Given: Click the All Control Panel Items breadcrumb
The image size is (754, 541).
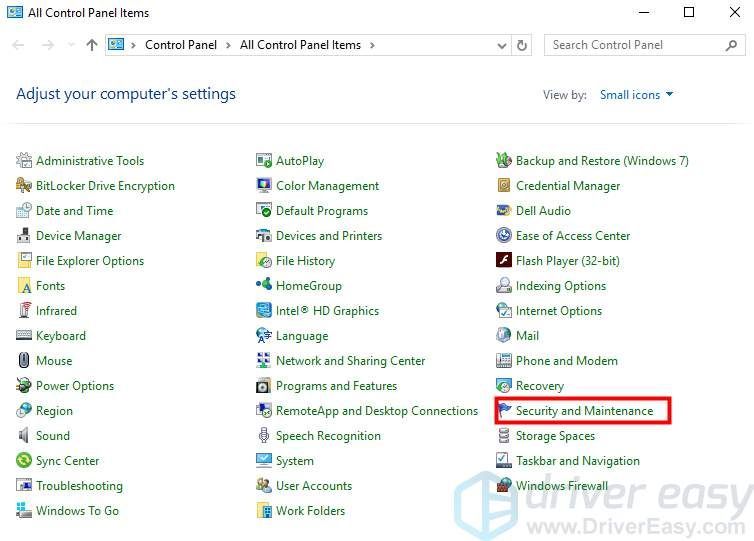Looking at the screenshot, I should point(300,45).
